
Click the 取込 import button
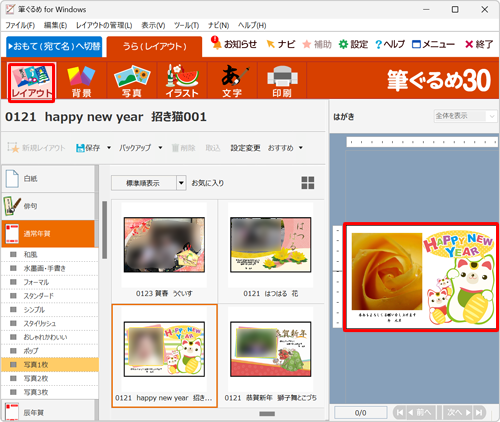[213, 148]
